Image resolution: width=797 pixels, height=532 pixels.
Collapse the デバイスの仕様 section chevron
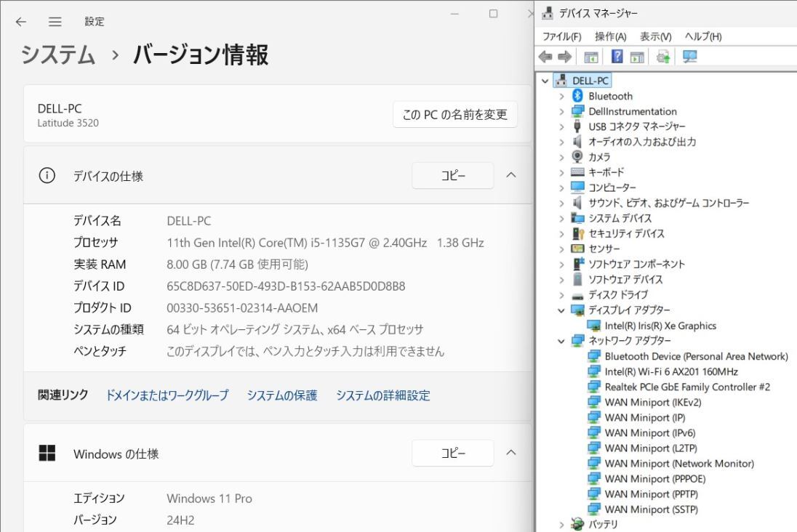510,175
